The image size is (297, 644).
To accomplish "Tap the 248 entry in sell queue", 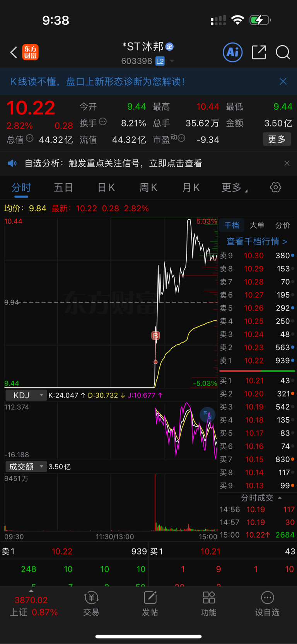I will click(x=29, y=569).
